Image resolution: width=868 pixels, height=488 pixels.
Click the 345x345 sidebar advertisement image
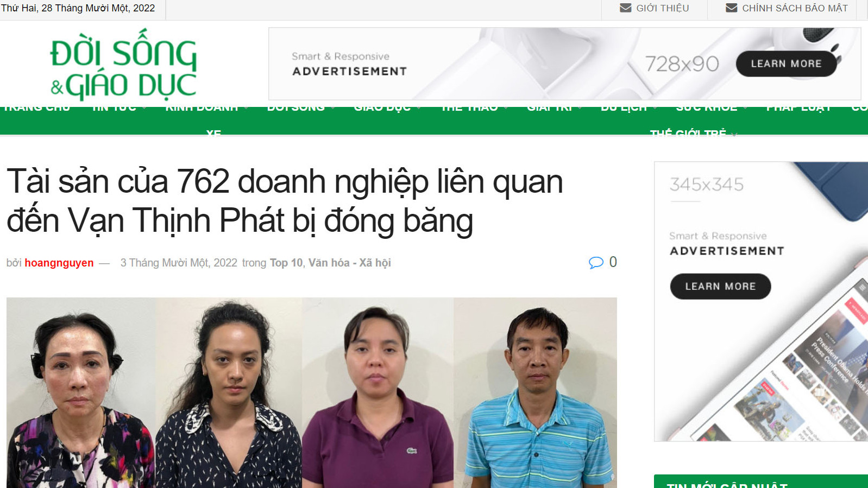tap(761, 301)
